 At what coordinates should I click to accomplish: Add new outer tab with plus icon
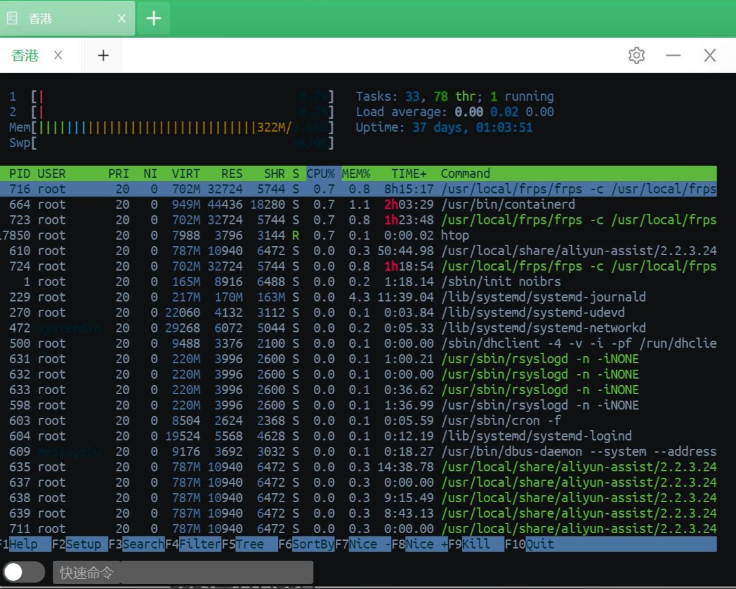coord(153,18)
